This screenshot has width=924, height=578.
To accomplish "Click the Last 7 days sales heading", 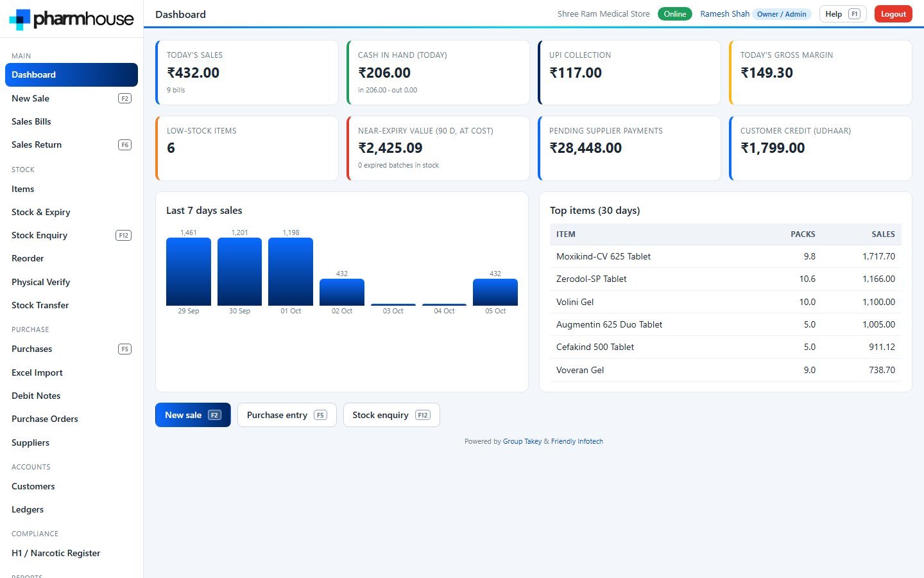I will point(204,211).
